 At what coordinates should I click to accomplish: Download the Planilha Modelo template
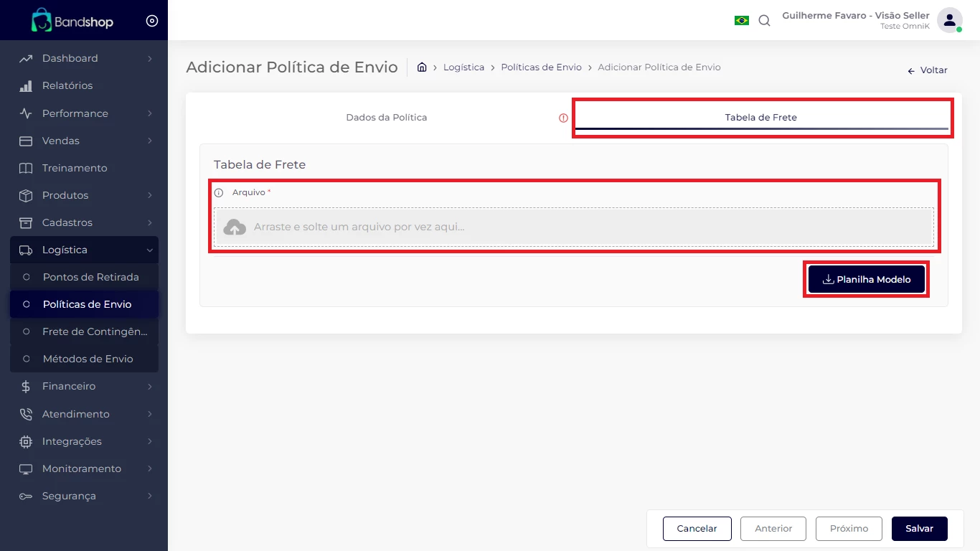tap(866, 280)
